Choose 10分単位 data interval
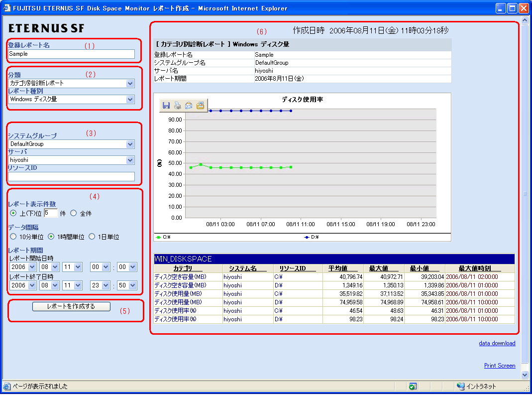Viewport: 532px width, 395px height. [x=13, y=237]
